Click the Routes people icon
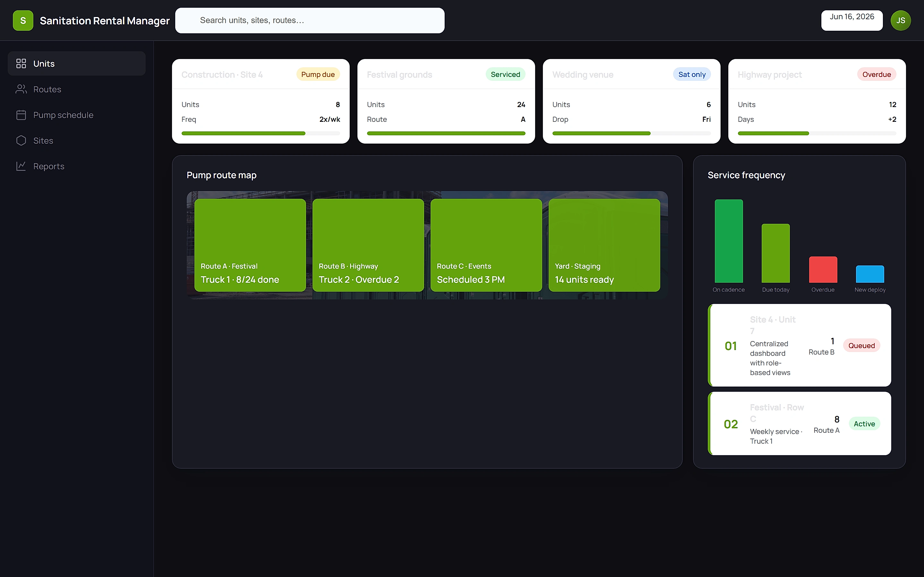This screenshot has height=577, width=924. (x=21, y=89)
